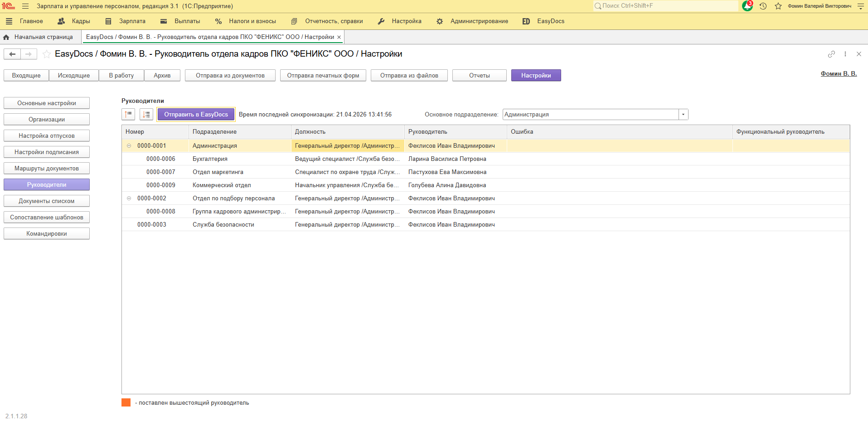Select the Бухгалтерия cell

(240, 159)
